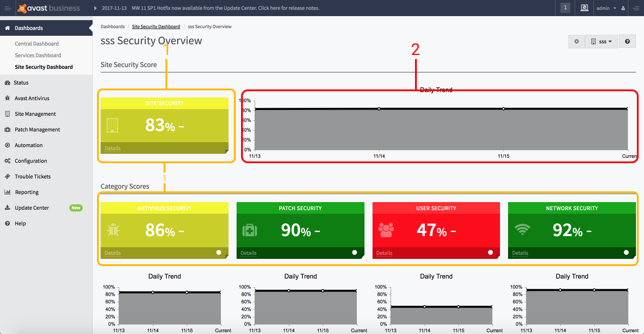Toggle the white dot on Patch Security tile

(x=355, y=253)
